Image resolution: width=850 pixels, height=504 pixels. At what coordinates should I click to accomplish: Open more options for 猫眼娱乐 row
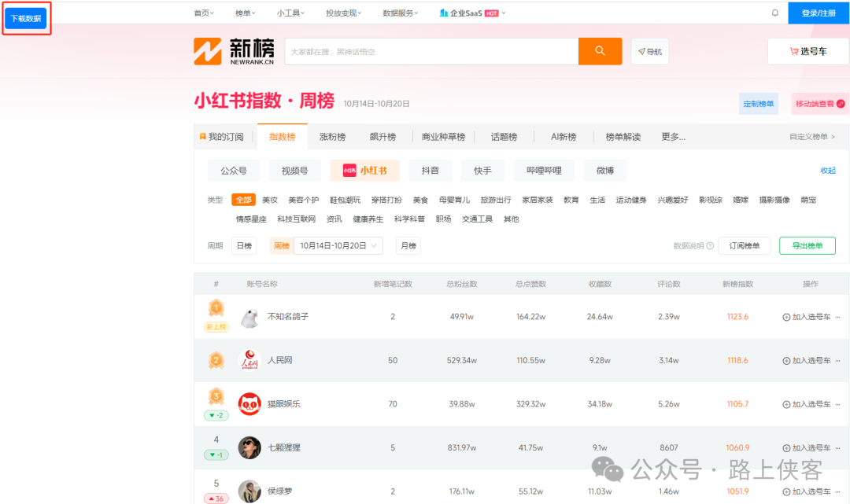click(x=838, y=404)
